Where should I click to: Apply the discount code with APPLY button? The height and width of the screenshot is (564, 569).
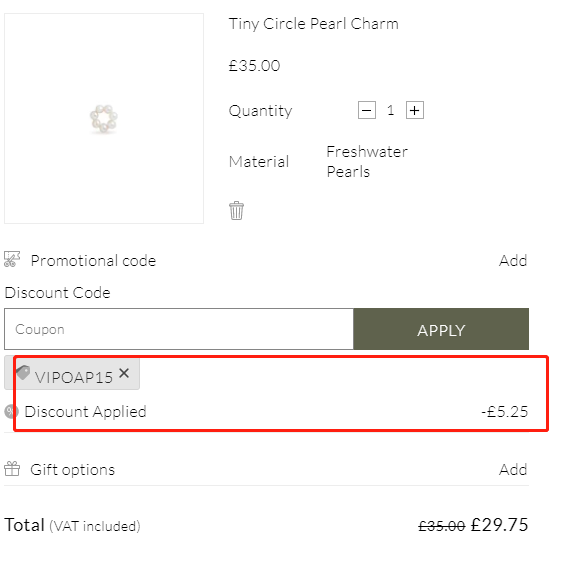[x=441, y=329]
